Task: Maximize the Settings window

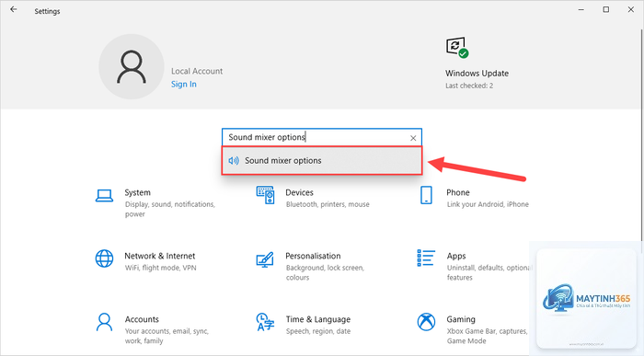Action: [605, 9]
